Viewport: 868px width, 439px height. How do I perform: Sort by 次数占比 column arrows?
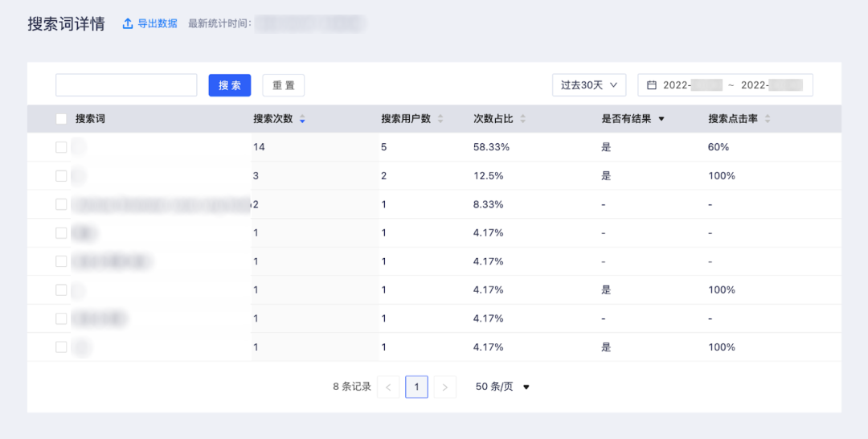point(522,119)
